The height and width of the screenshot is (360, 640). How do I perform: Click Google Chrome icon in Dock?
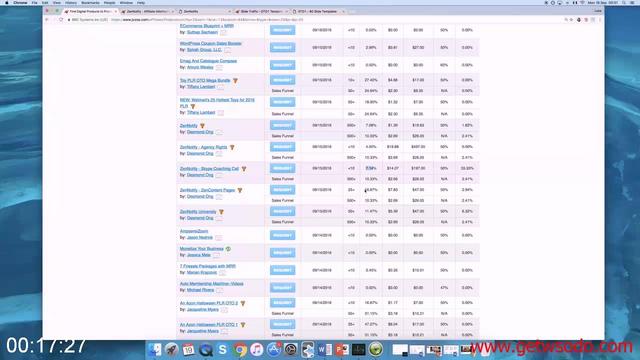tap(240, 349)
